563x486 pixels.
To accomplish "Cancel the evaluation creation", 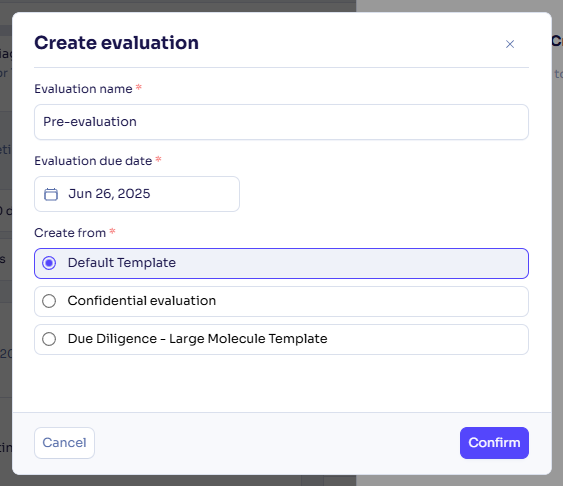I will 65,443.
